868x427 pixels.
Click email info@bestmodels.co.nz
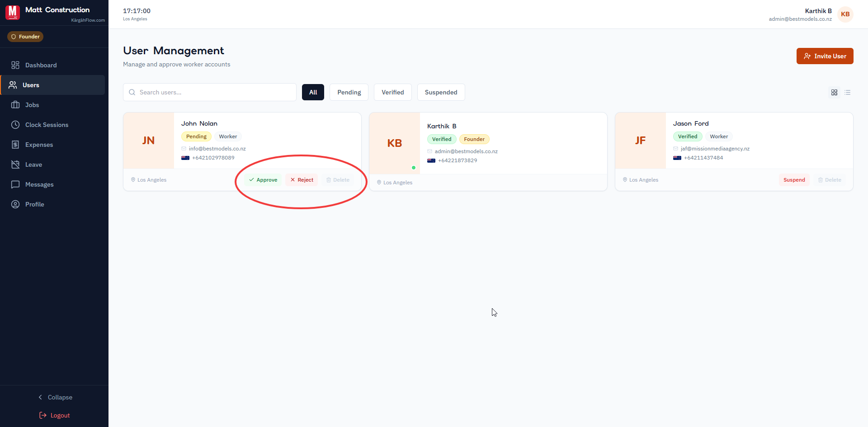pyautogui.click(x=217, y=149)
